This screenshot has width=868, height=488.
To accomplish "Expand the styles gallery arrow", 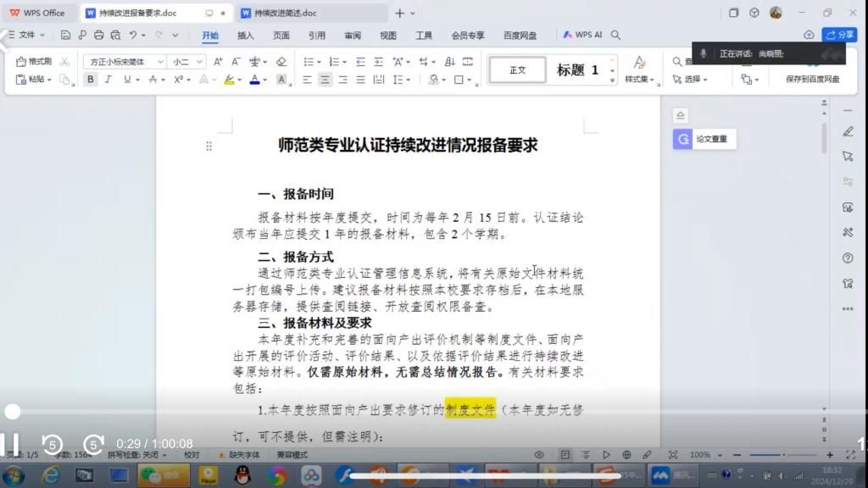I will tap(612, 80).
